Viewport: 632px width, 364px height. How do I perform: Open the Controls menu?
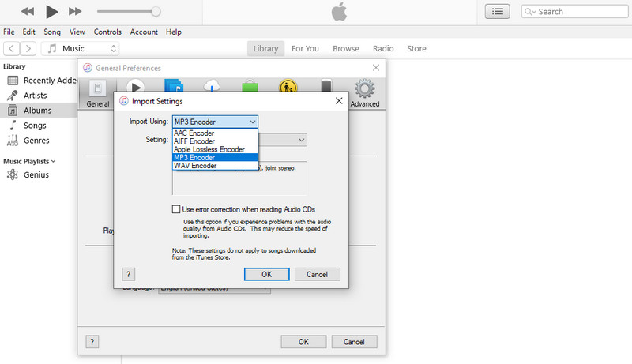pos(107,32)
